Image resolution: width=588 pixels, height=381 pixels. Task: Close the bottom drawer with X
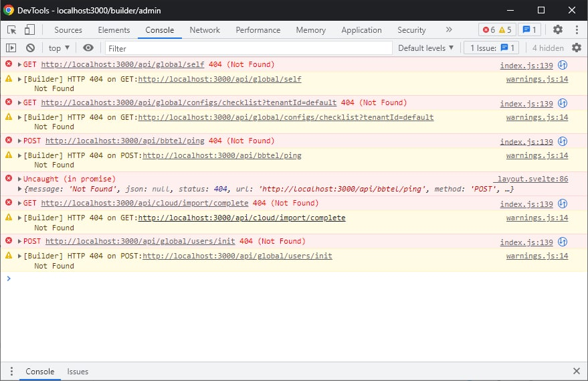tap(577, 371)
